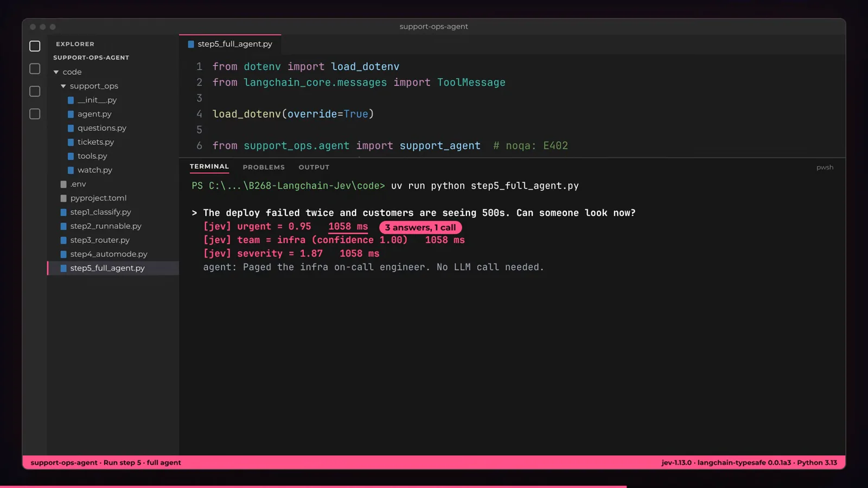Select step5_full_agent.py in explorer tree
The image size is (868, 488).
click(x=113, y=268)
